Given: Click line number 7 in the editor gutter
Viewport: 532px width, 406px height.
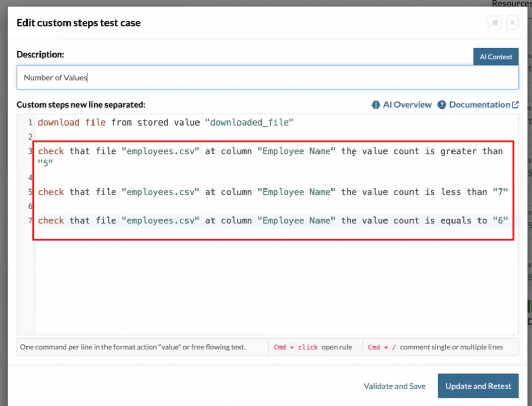Looking at the screenshot, I should (30, 221).
